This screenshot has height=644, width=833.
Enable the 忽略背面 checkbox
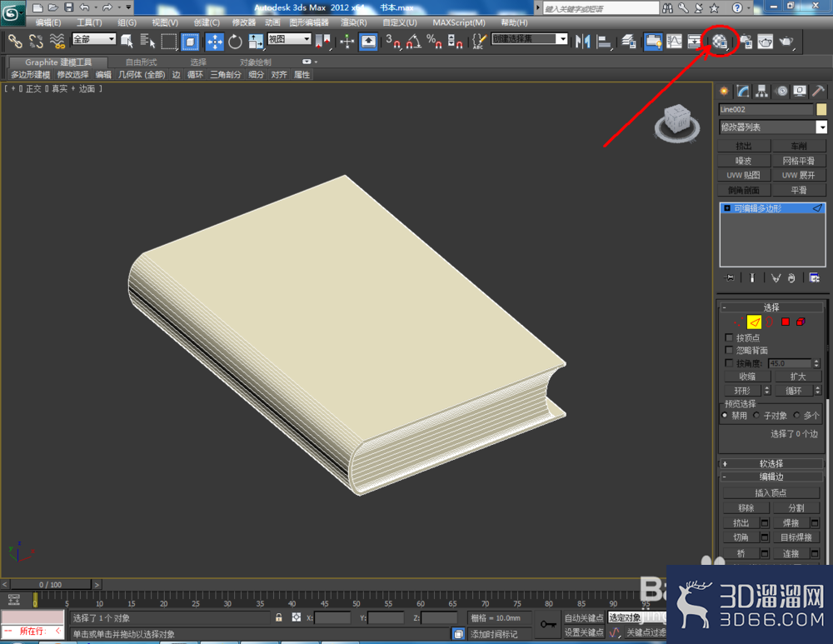click(x=729, y=350)
